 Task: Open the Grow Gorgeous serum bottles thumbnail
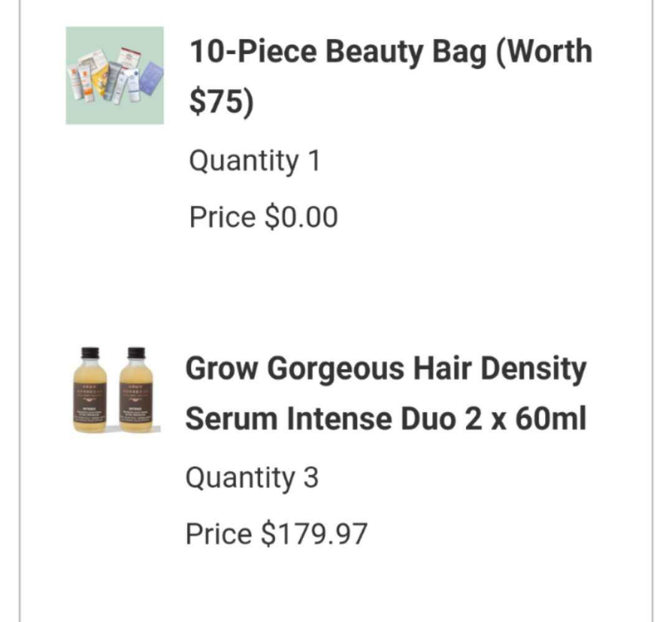pyautogui.click(x=114, y=390)
